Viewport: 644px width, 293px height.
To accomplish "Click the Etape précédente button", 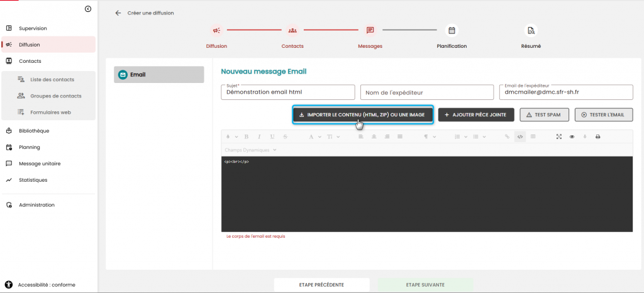I will [321, 285].
